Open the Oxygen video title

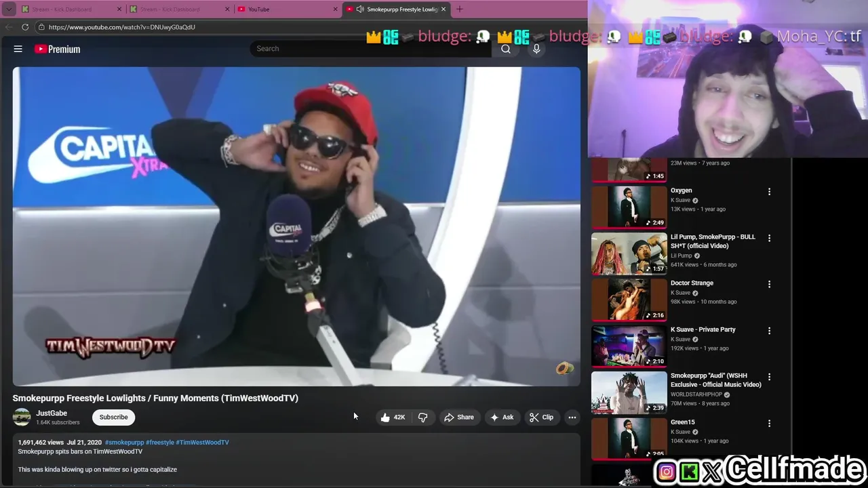[x=682, y=190]
